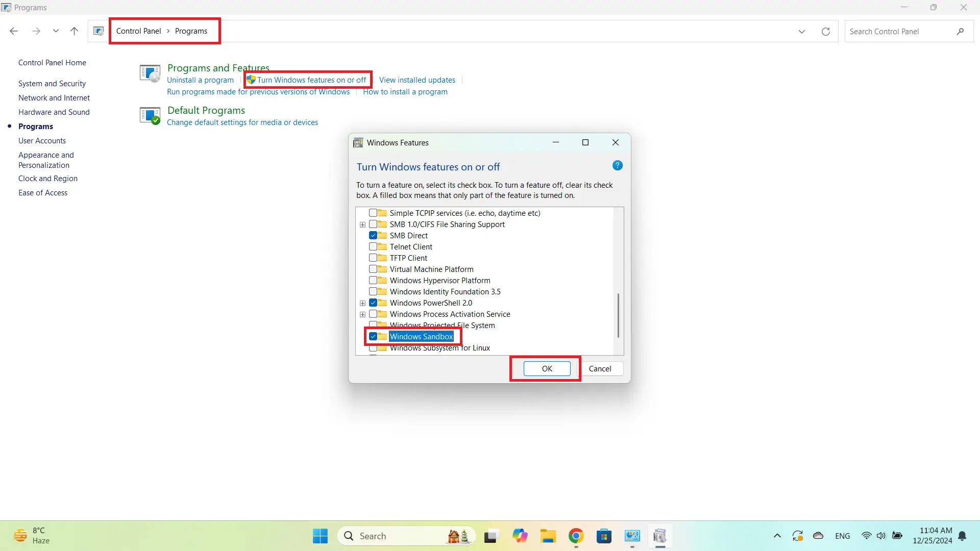Viewport: 980px width, 551px height.
Task: Click the Programs and Features icon
Action: pyautogui.click(x=150, y=73)
